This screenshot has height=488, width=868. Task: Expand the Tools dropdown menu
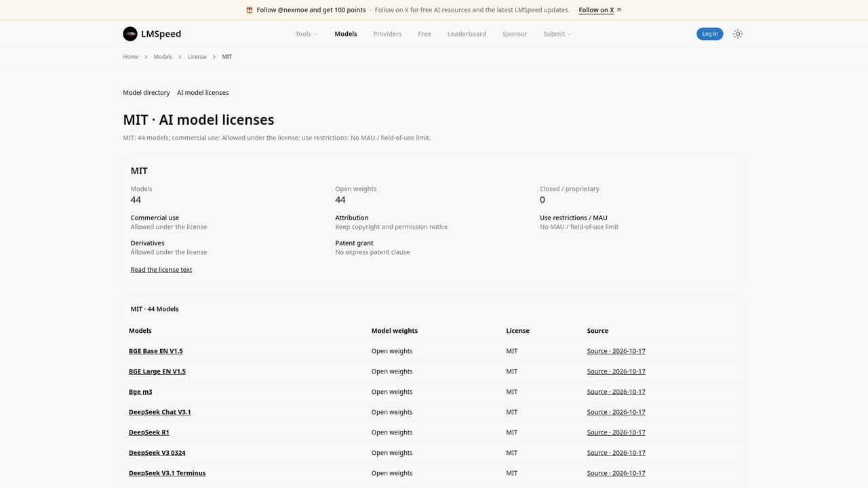307,34
